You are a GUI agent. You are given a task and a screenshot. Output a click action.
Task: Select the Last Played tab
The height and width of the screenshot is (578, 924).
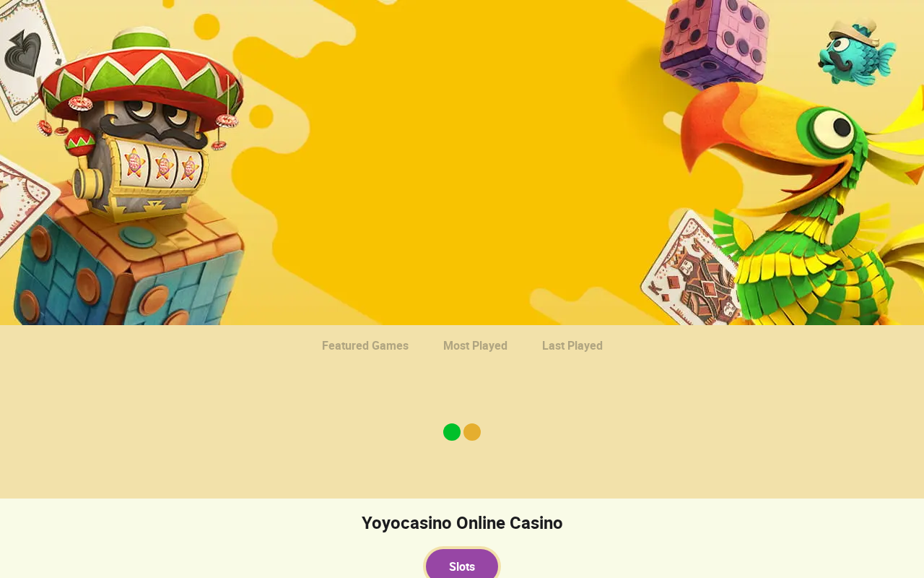pos(572,345)
